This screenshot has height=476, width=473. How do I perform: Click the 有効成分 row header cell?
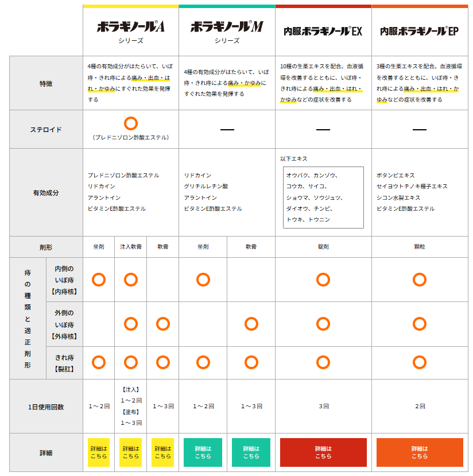coord(46,193)
